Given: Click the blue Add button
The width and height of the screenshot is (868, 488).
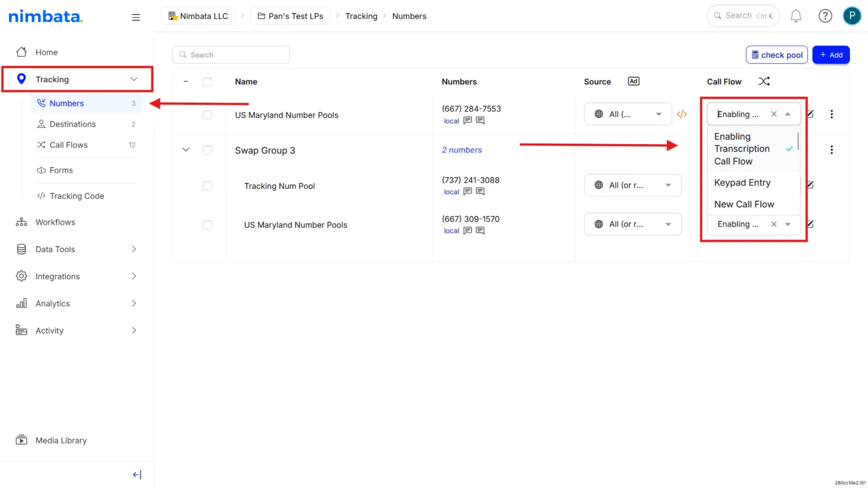Looking at the screenshot, I should (x=831, y=55).
